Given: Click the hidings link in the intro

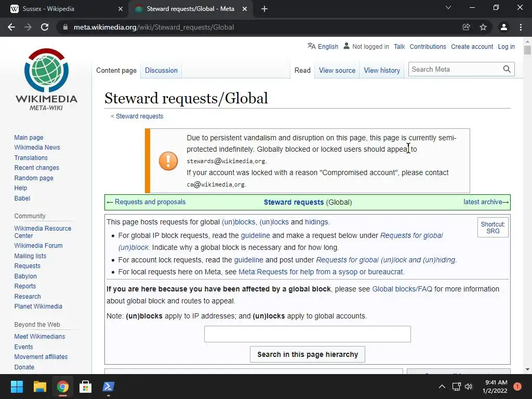Looking at the screenshot, I should (316, 222).
